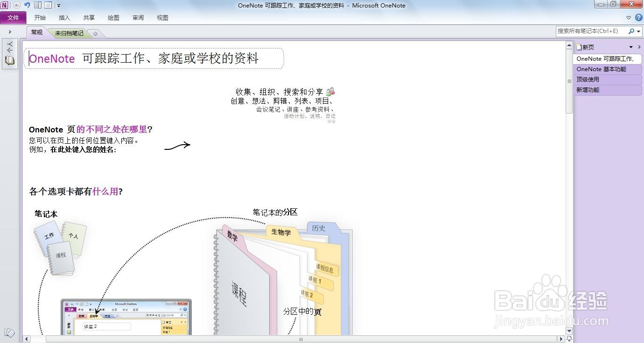The width and height of the screenshot is (644, 343).
Task: Click the 生物学 tab in binder illustration
Action: click(x=281, y=232)
